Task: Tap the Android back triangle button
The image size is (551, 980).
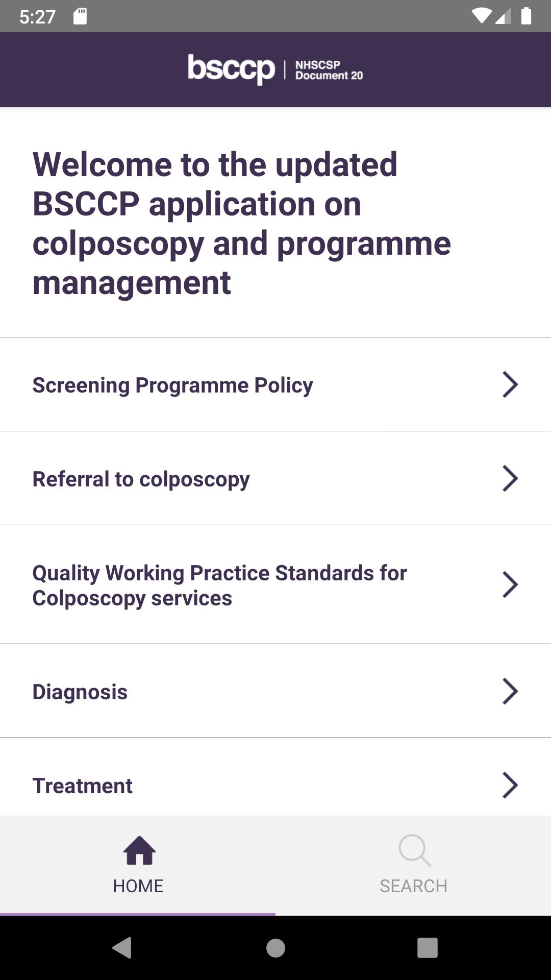Action: pos(122,948)
